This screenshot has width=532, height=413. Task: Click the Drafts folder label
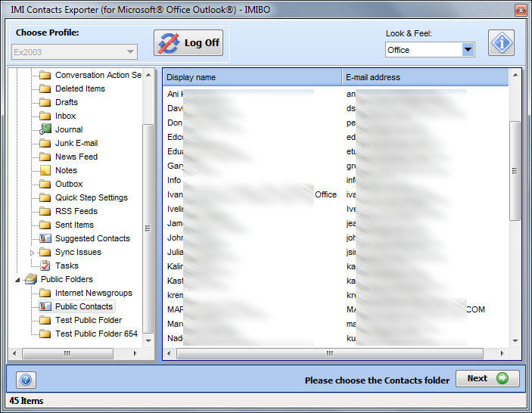[x=67, y=102]
